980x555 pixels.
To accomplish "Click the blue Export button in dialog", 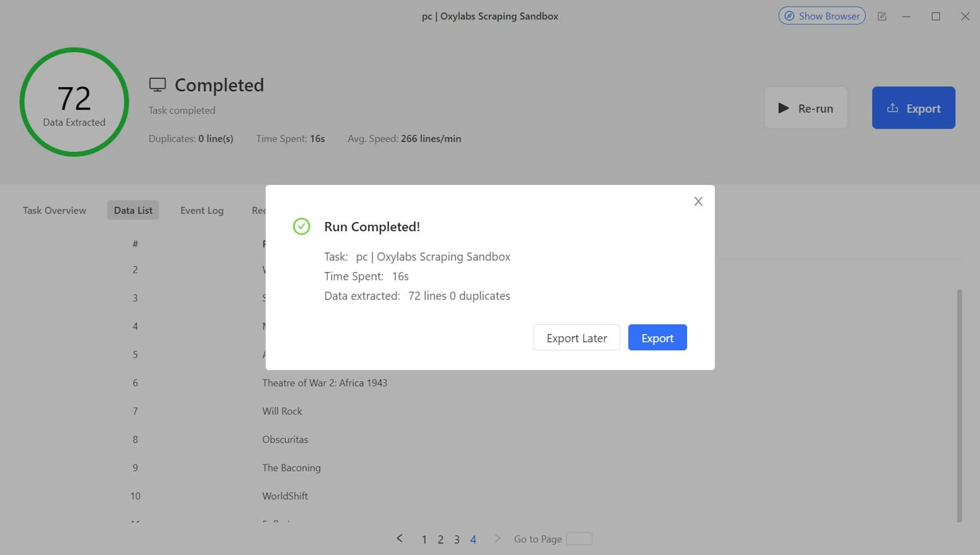I will [x=657, y=338].
